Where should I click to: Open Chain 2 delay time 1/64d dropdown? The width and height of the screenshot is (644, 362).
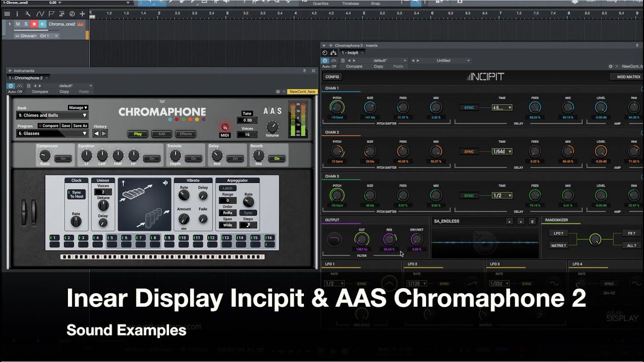click(x=502, y=151)
